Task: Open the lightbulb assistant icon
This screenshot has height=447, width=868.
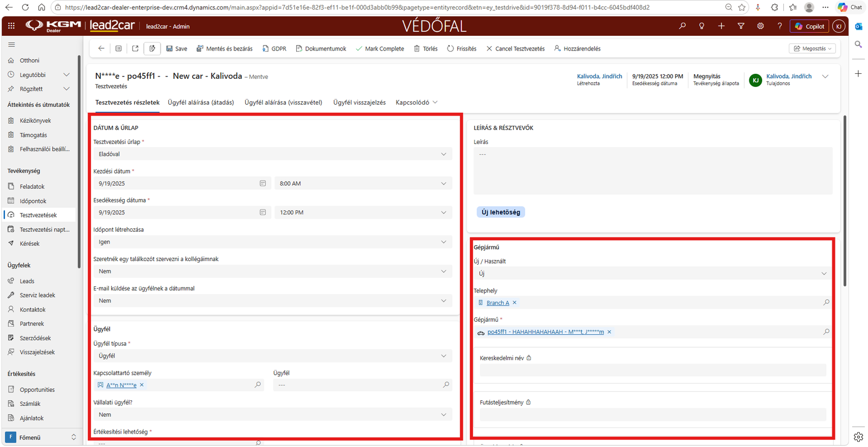Action: click(702, 26)
